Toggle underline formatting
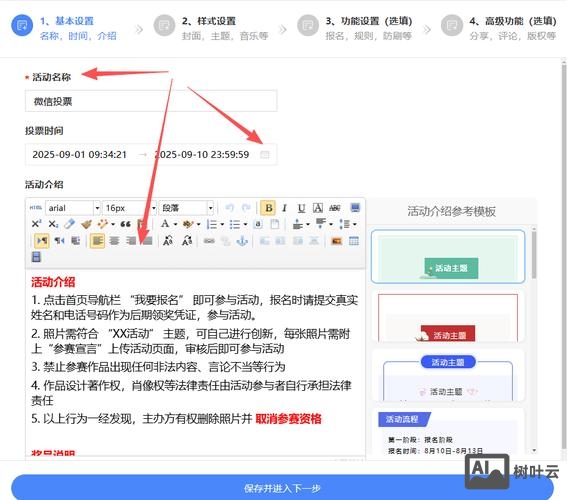 point(301,208)
